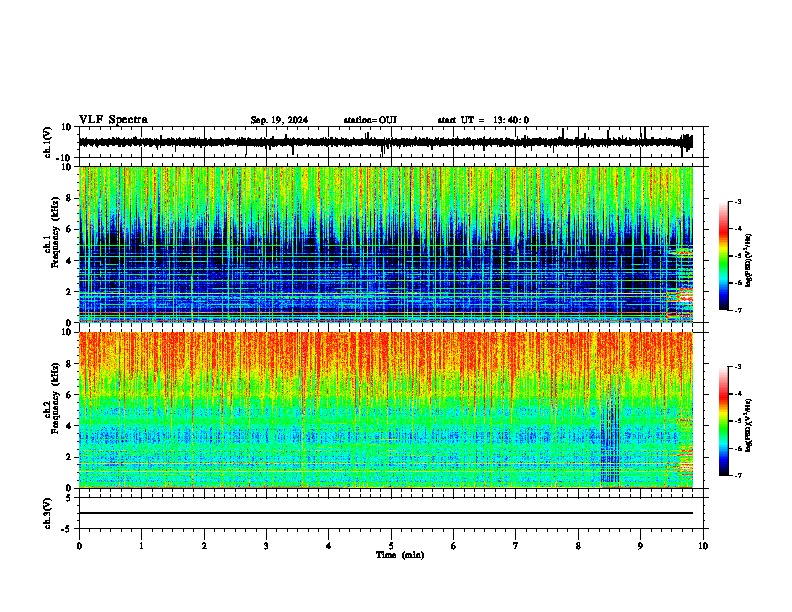This screenshot has width=792, height=612.
Task: Click the ch.3 flat line trace
Action: pyautogui.click(x=385, y=513)
